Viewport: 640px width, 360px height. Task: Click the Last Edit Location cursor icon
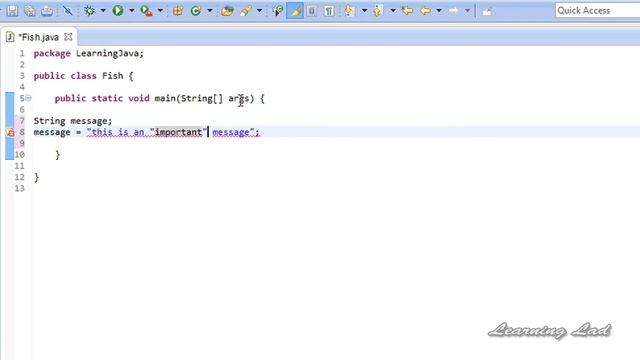tap(278, 10)
